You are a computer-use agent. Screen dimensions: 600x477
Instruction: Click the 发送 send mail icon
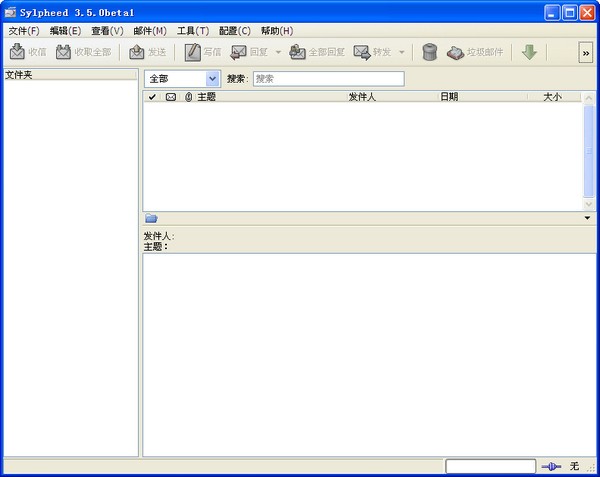pos(137,52)
